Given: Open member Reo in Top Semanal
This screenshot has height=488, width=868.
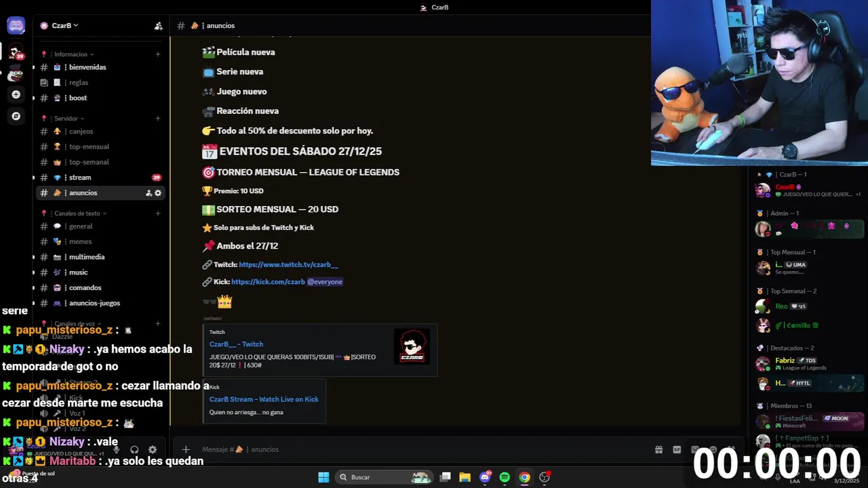Looking at the screenshot, I should (x=808, y=306).
